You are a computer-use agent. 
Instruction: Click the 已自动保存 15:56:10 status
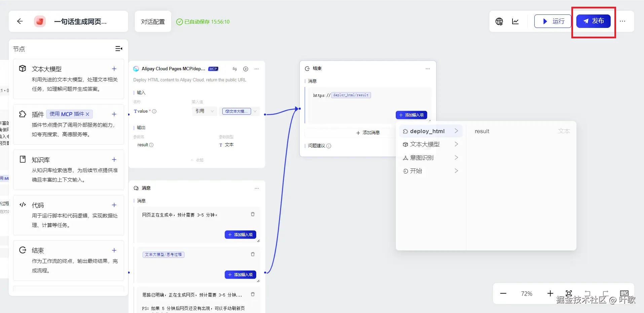(x=203, y=22)
